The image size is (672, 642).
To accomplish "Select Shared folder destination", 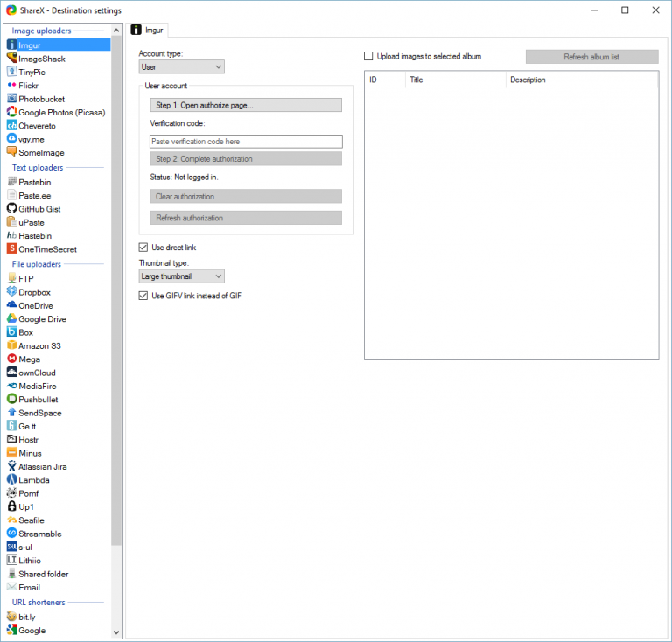I will [x=38, y=574].
